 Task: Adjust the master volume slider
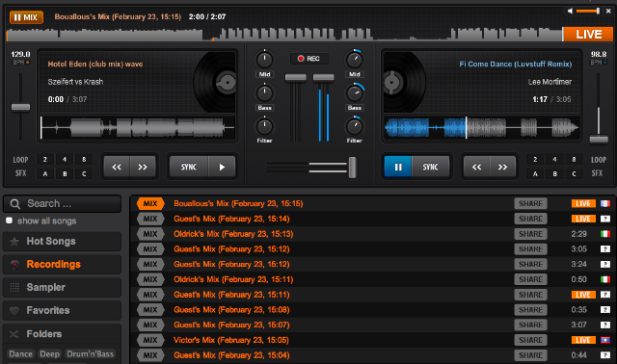[x=588, y=11]
